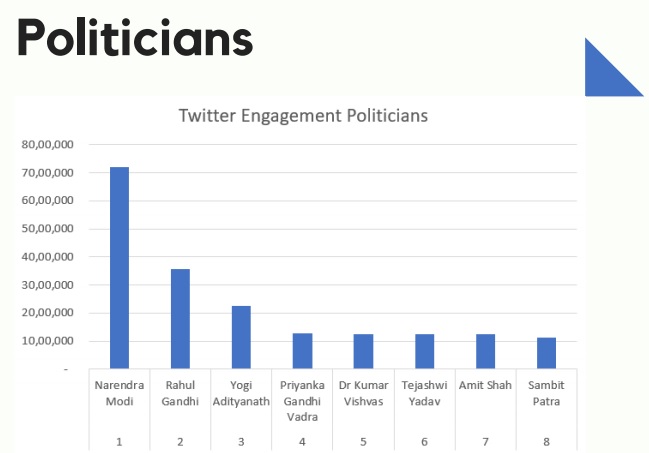Click the Narendra Modi bar
Viewport: 649px width, 453px height.
click(x=119, y=268)
